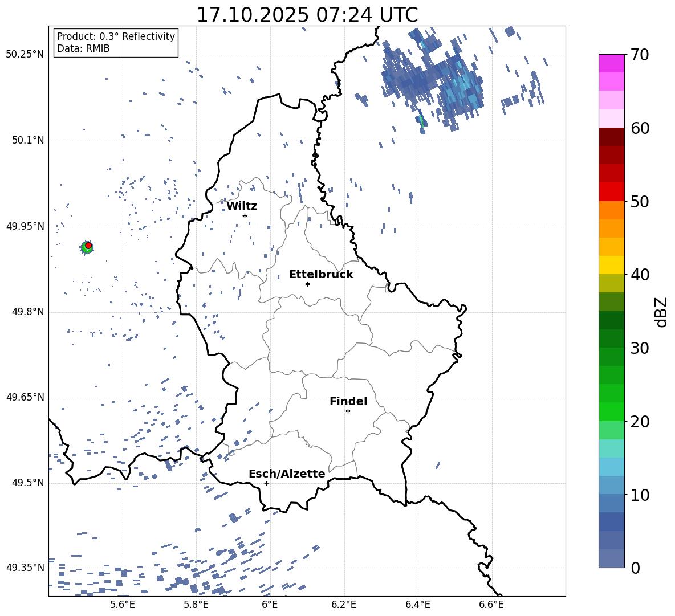Click the 6.6°E longitude tick label

pyautogui.click(x=491, y=605)
